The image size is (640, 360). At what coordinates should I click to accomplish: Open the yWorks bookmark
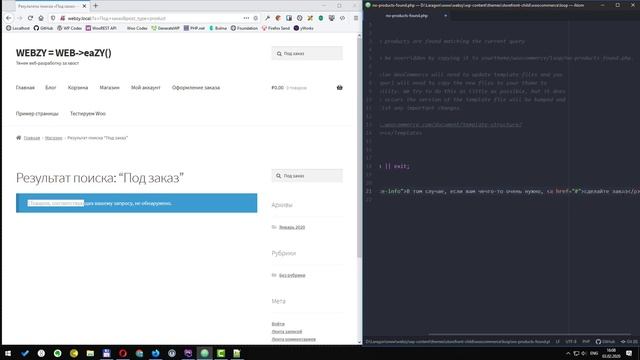point(304,28)
